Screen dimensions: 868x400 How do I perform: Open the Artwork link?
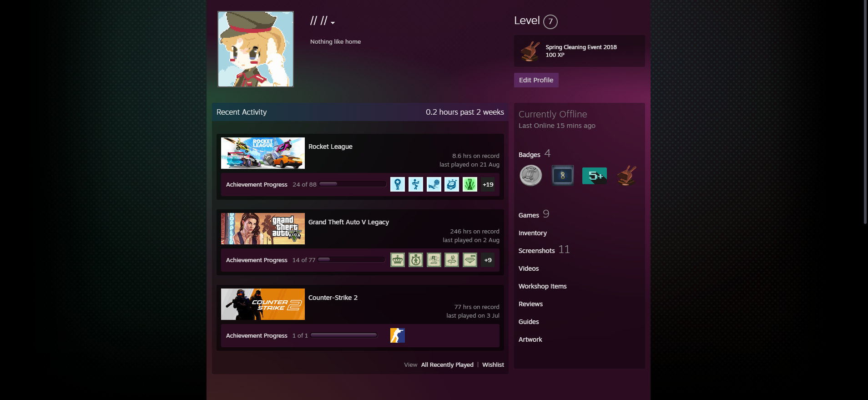tap(530, 339)
